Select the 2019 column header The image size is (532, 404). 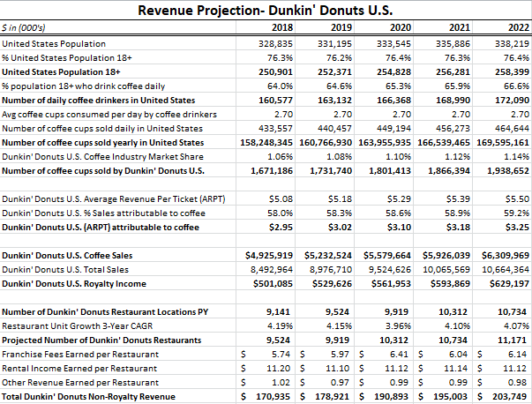(341, 27)
